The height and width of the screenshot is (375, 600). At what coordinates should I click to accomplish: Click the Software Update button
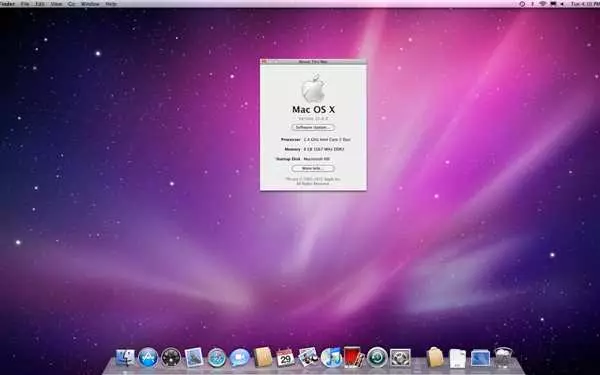pos(313,127)
